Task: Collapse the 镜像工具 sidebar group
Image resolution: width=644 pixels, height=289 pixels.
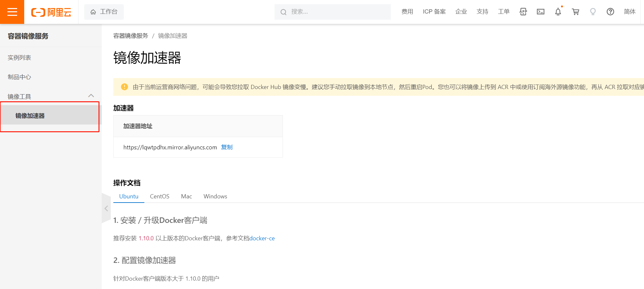Action: click(x=91, y=96)
